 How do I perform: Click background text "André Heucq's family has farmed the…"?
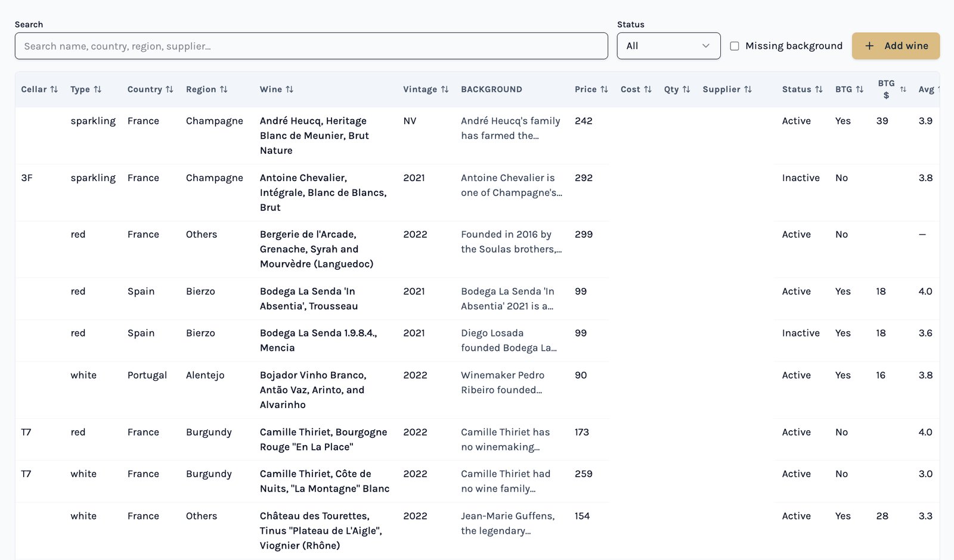tap(510, 128)
